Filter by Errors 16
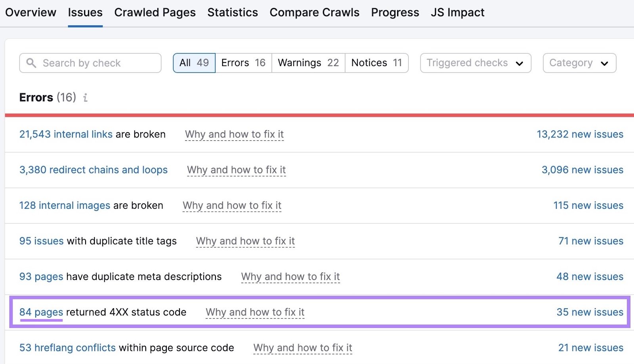This screenshot has width=634, height=364. click(x=243, y=63)
